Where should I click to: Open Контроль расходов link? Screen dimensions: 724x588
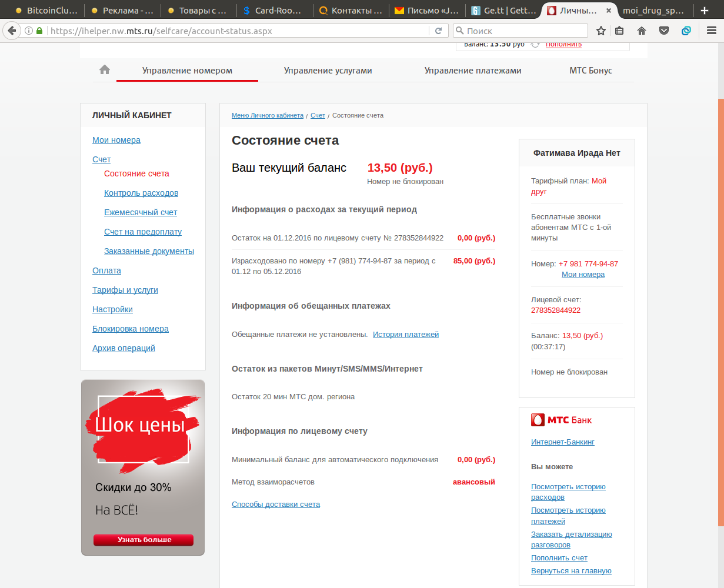pos(141,193)
